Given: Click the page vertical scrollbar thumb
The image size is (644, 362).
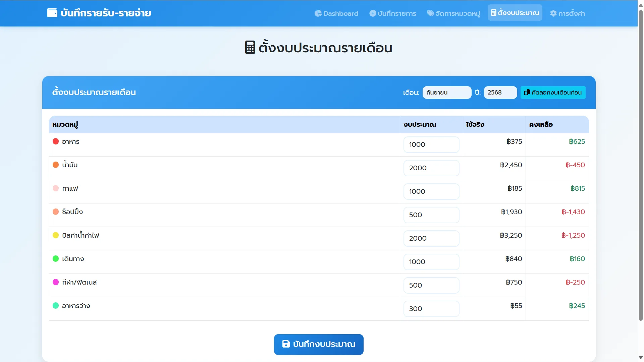Looking at the screenshot, I should click(x=641, y=166).
